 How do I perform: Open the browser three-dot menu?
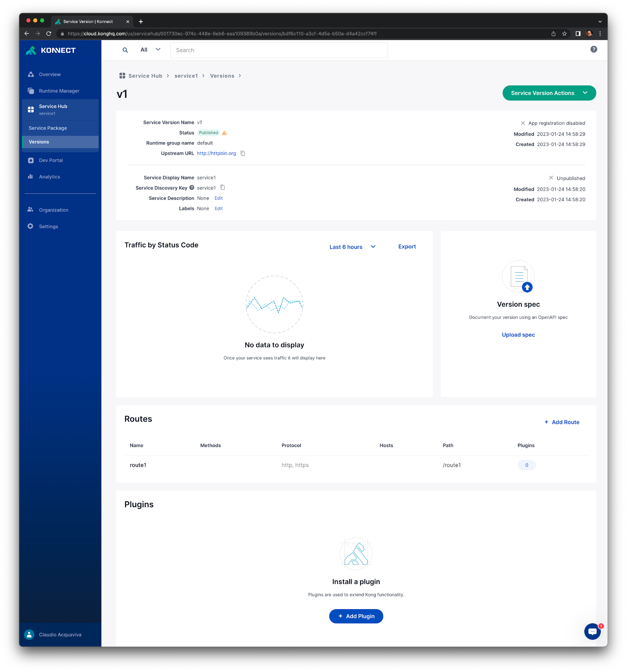tap(600, 34)
